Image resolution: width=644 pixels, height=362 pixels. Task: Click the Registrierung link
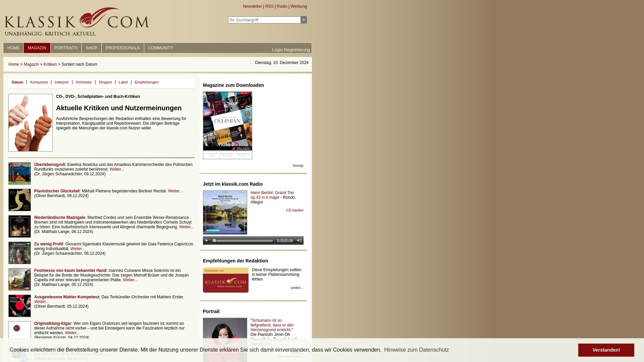coord(297,50)
